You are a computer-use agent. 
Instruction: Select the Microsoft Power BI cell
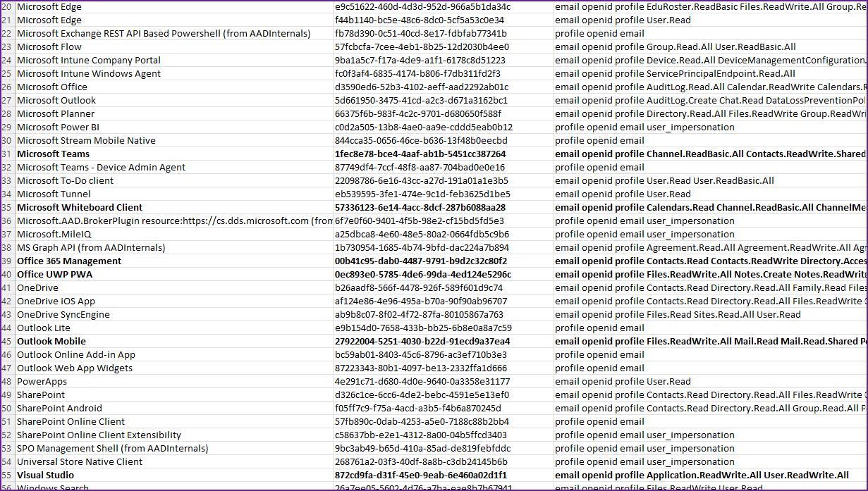pos(174,128)
